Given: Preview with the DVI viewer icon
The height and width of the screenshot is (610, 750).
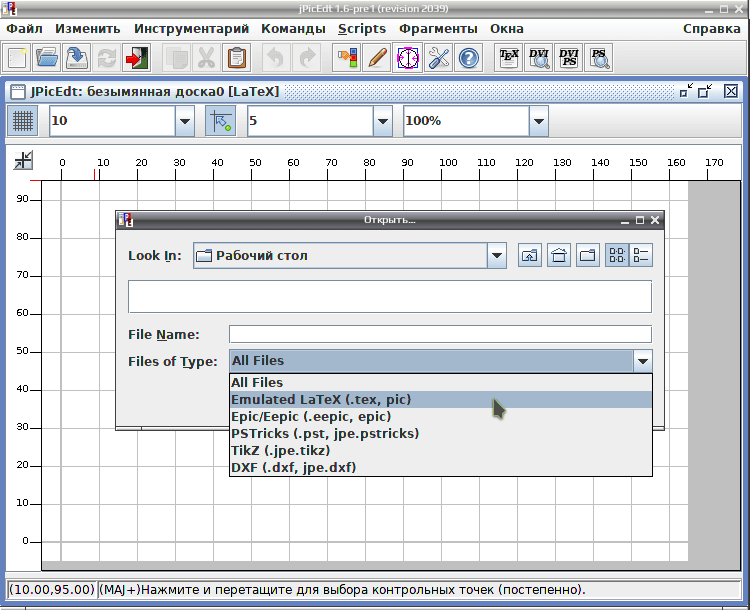Looking at the screenshot, I should click(539, 58).
